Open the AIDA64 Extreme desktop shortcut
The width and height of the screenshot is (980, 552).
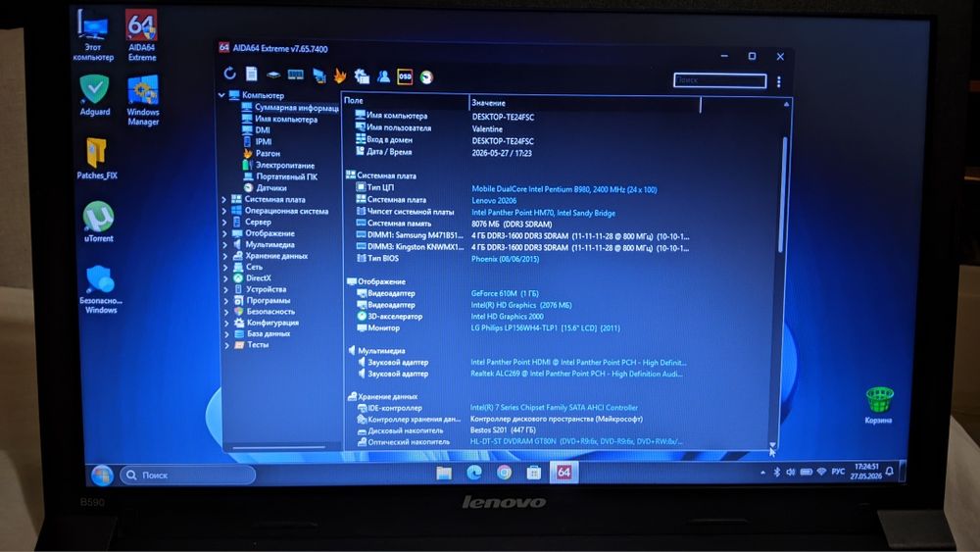coord(141,35)
